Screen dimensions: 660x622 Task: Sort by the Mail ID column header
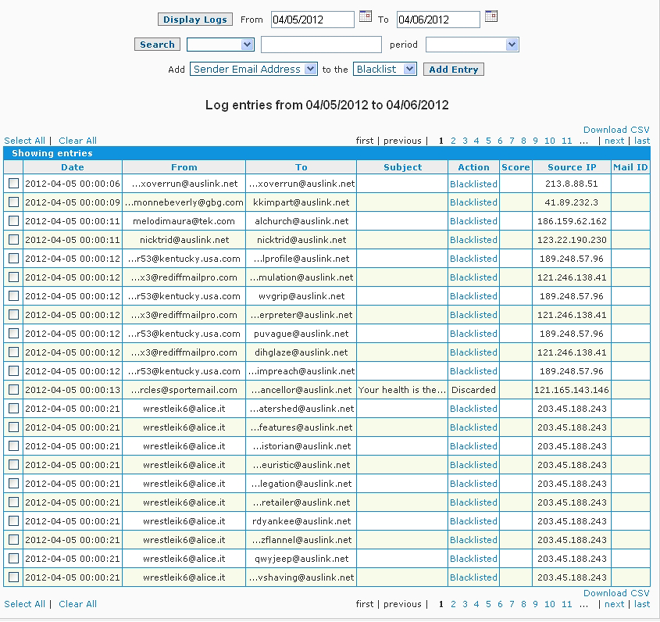[x=630, y=167]
